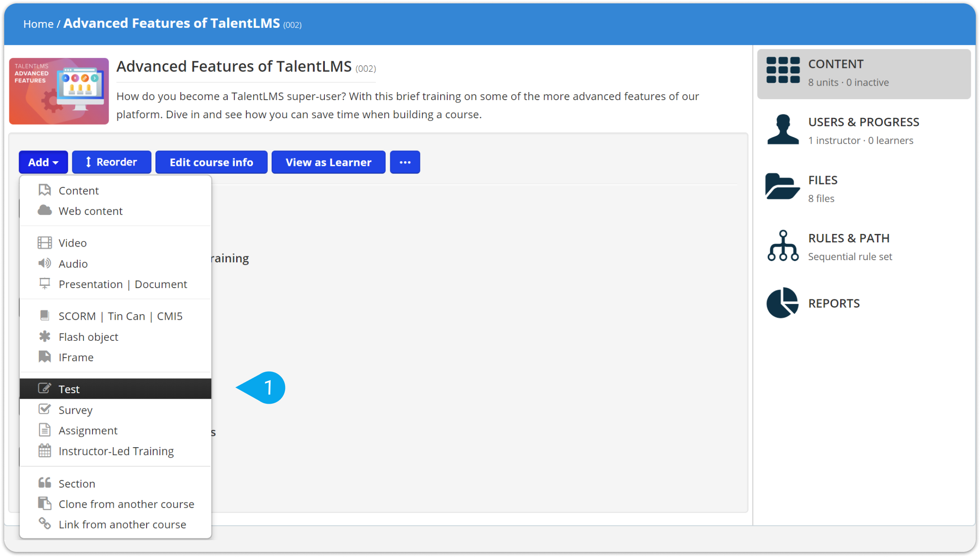Viewport: 980px width, 557px height.
Task: Click the Files open-folder icon
Action: click(x=782, y=186)
